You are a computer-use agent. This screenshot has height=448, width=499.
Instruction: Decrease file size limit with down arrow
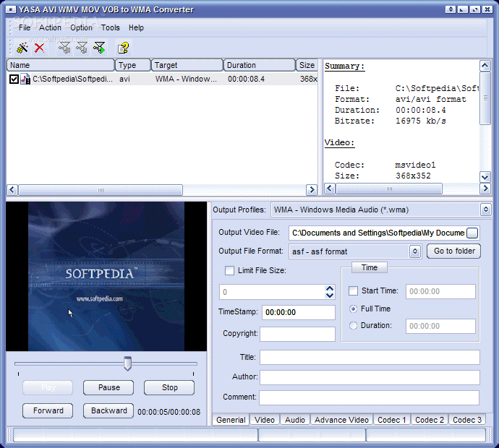(330, 296)
